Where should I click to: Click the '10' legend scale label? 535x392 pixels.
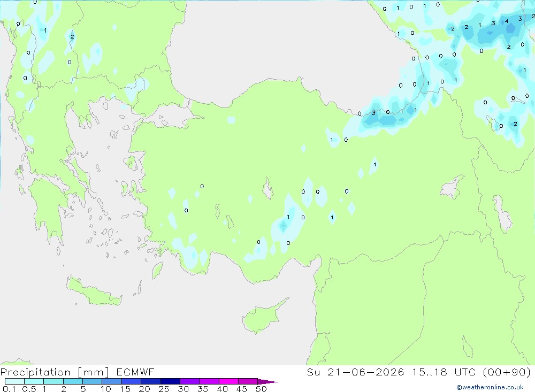(106, 389)
